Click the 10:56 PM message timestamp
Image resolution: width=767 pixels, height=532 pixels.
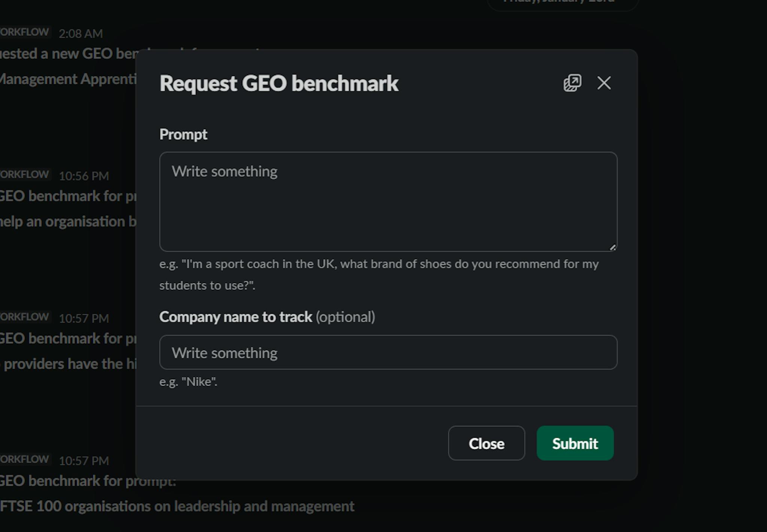(x=84, y=176)
